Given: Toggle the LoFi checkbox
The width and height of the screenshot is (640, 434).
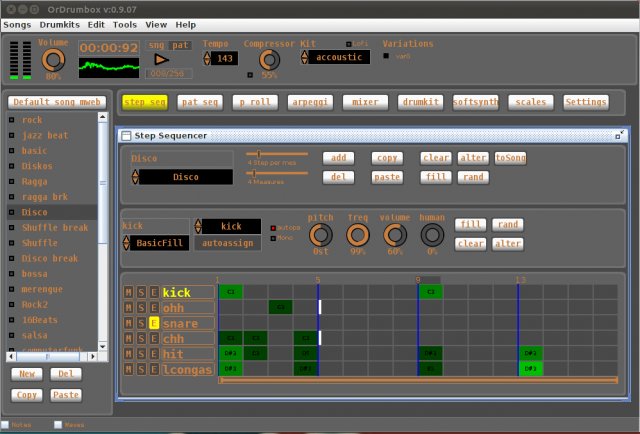Looking at the screenshot, I should pyautogui.click(x=349, y=44).
